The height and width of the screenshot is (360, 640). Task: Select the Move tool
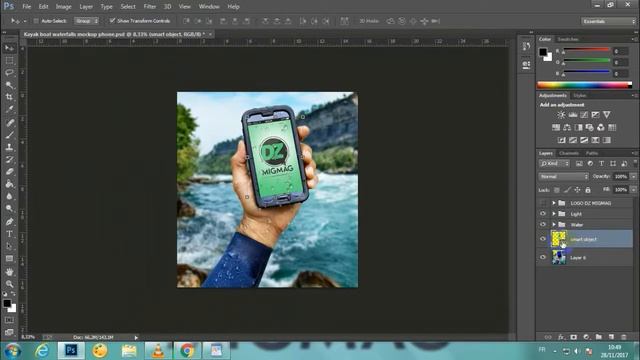click(x=9, y=48)
